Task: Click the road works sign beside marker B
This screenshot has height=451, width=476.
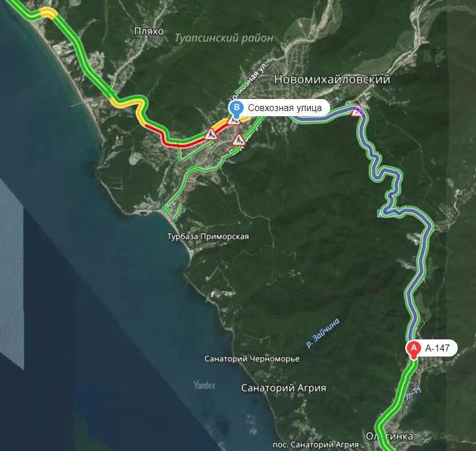Action: point(234,121)
